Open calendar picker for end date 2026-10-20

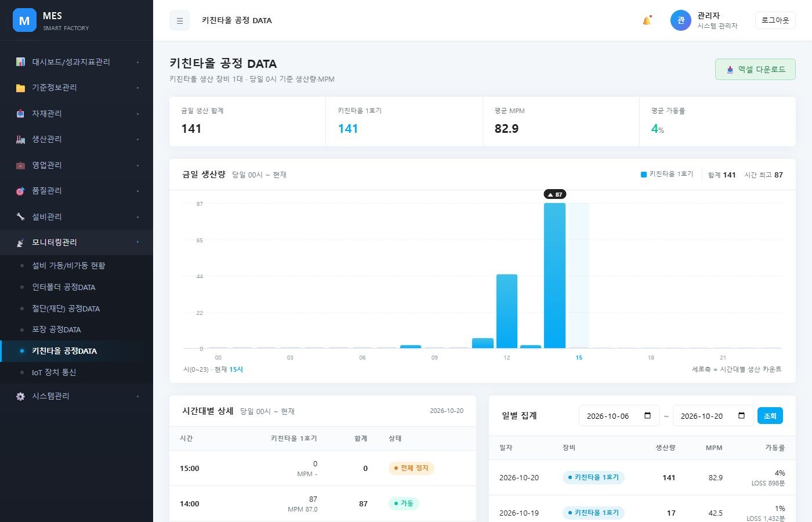coord(741,416)
